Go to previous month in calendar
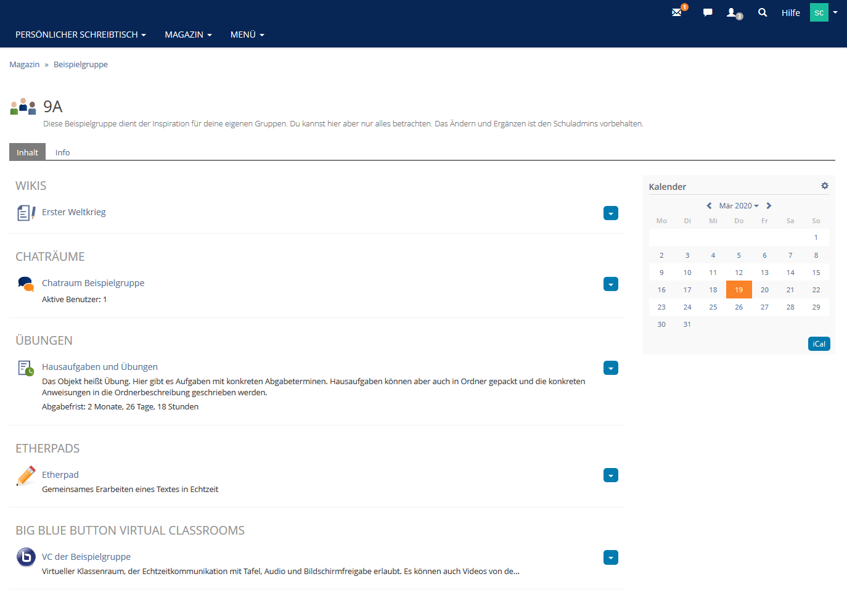Screen dimensions: 847x616 click(x=709, y=206)
